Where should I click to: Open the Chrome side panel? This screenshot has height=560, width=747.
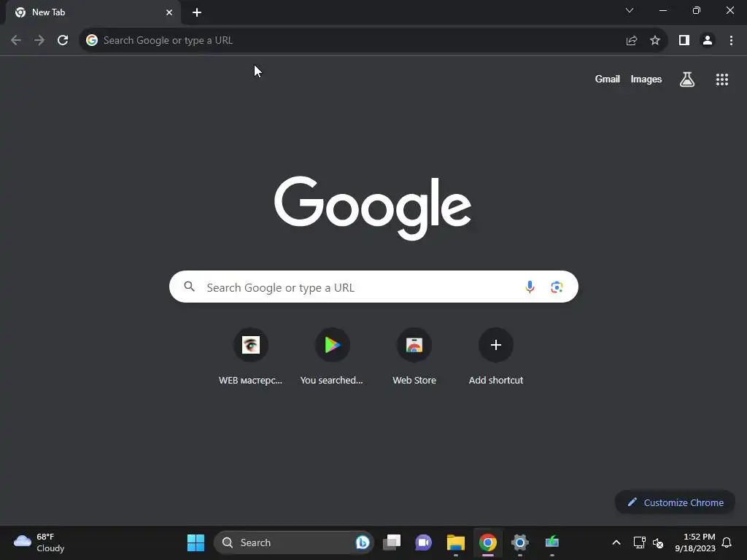click(x=684, y=41)
